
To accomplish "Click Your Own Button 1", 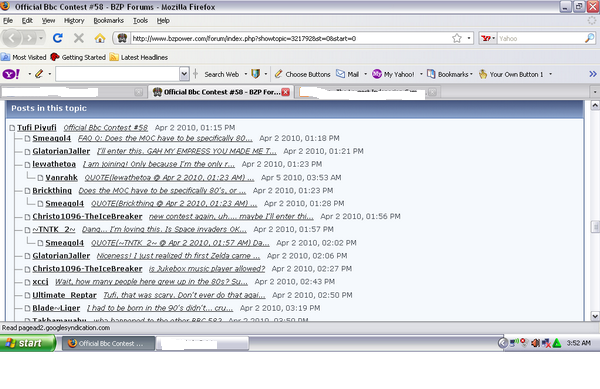I will click(x=511, y=74).
